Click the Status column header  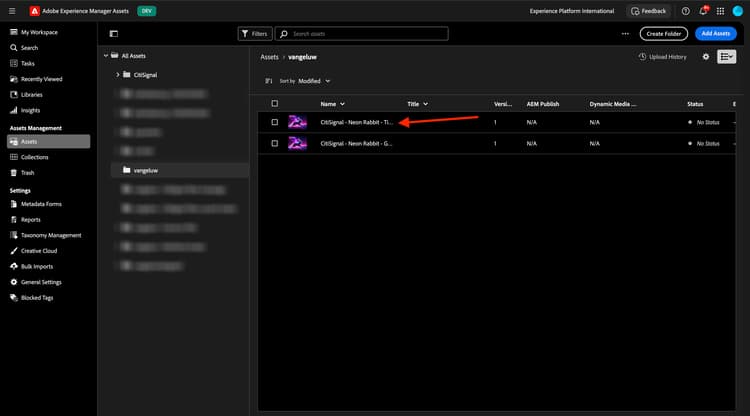[x=695, y=104]
